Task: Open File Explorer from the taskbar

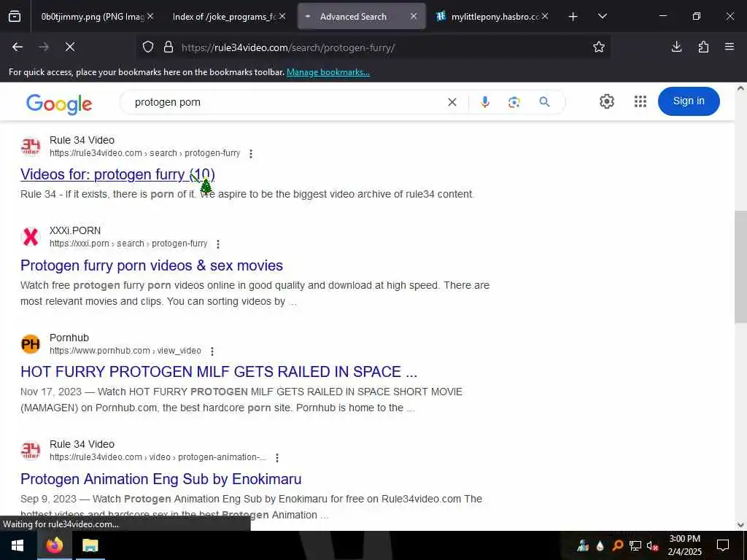Action: pyautogui.click(x=90, y=545)
